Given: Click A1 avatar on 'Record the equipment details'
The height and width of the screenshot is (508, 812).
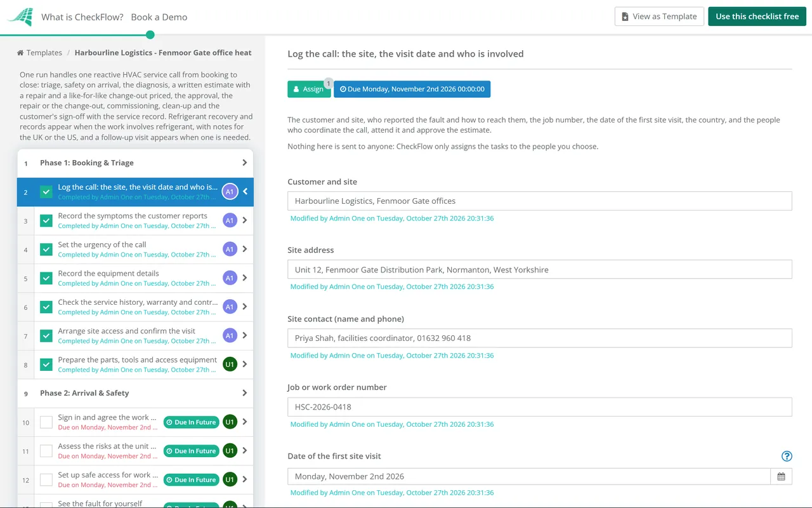Looking at the screenshot, I should point(230,278).
